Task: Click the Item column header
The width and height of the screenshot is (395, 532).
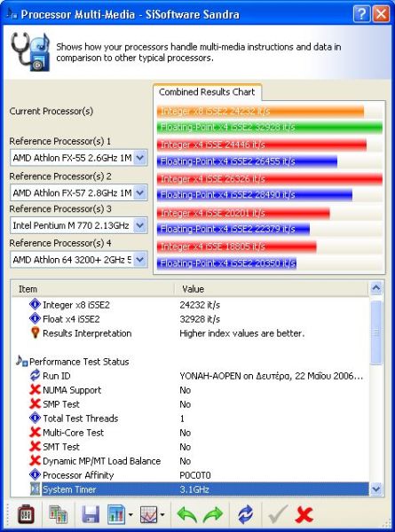Action: tap(92, 289)
